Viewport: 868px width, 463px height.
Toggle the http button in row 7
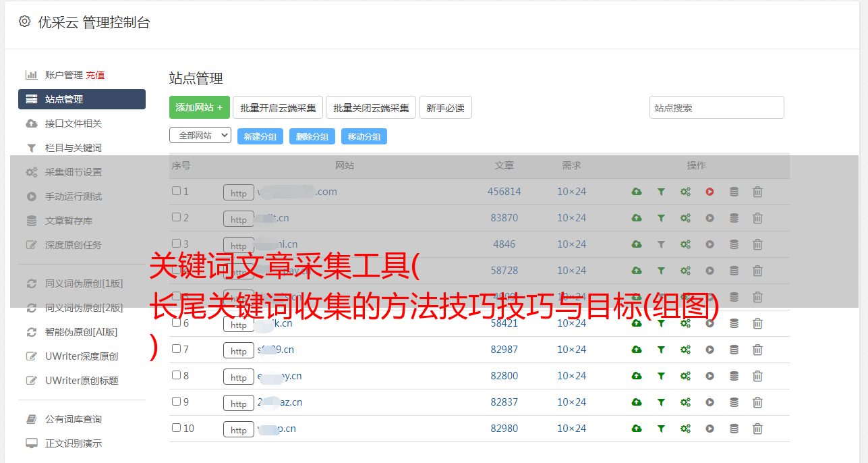[239, 351]
